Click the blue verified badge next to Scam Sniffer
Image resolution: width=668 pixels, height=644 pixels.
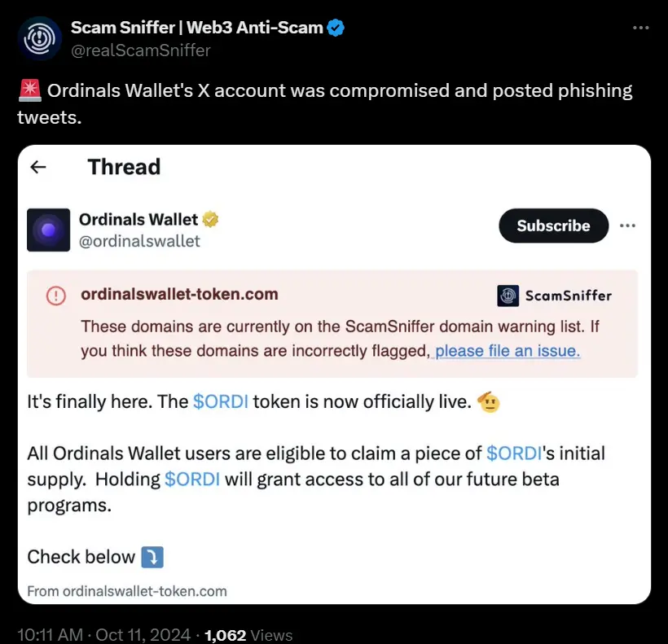(336, 27)
